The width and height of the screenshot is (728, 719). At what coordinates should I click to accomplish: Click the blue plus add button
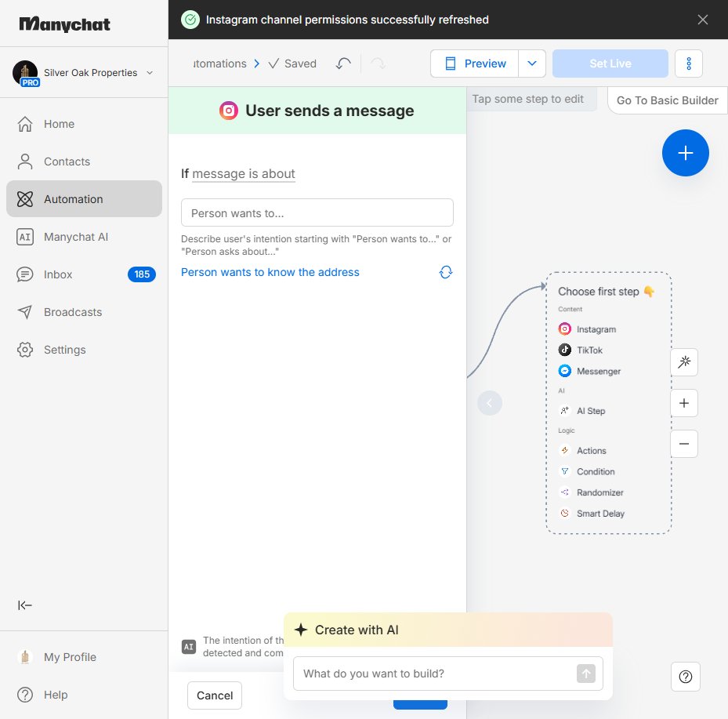685,153
